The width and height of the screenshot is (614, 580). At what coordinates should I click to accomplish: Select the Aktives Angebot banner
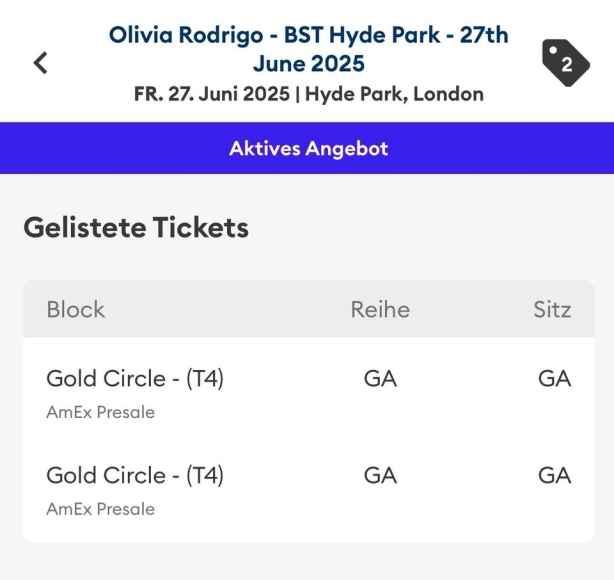(x=307, y=148)
